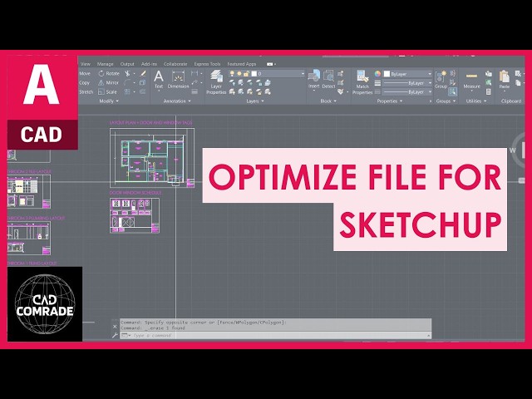Select the Scale tool in Modify panel
Viewport: 532px width, 399px height.
pyautogui.click(x=107, y=91)
